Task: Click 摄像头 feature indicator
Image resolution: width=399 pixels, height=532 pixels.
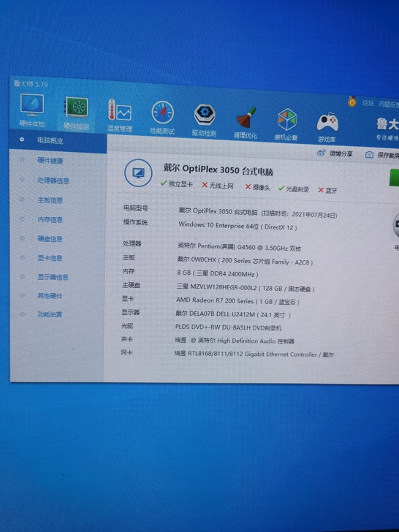Action: click(x=258, y=187)
